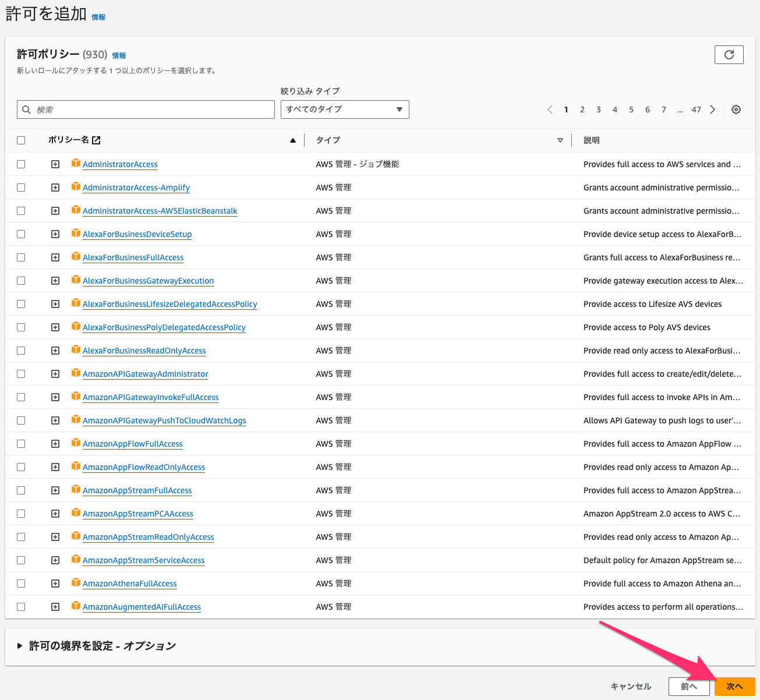
Task: Click the ascending sort arrow on ポリシー名
Action: (x=293, y=140)
